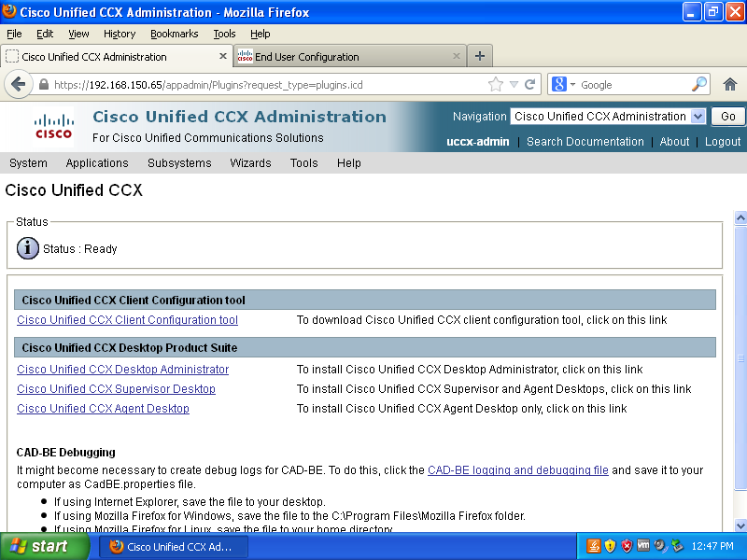The width and height of the screenshot is (747, 560).
Task: Click the uccx-admin username text
Action: (x=478, y=142)
